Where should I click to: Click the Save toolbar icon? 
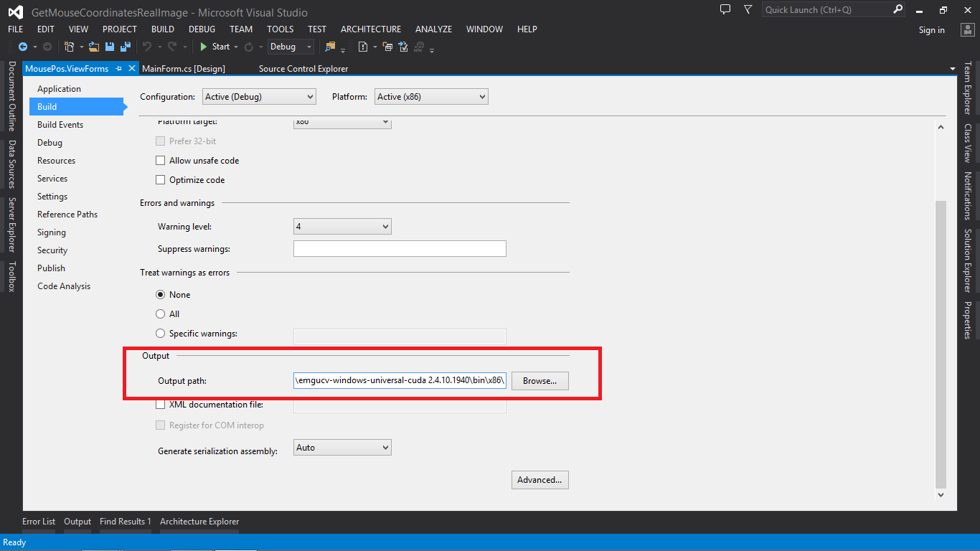pos(110,47)
